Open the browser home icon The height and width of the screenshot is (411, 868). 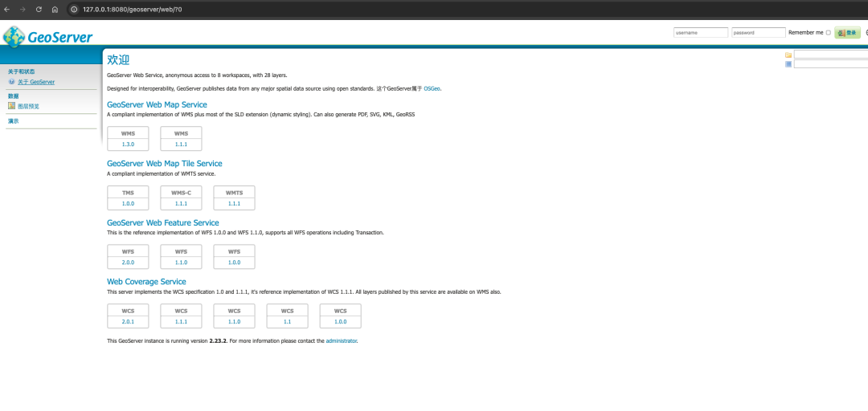pyautogui.click(x=55, y=10)
